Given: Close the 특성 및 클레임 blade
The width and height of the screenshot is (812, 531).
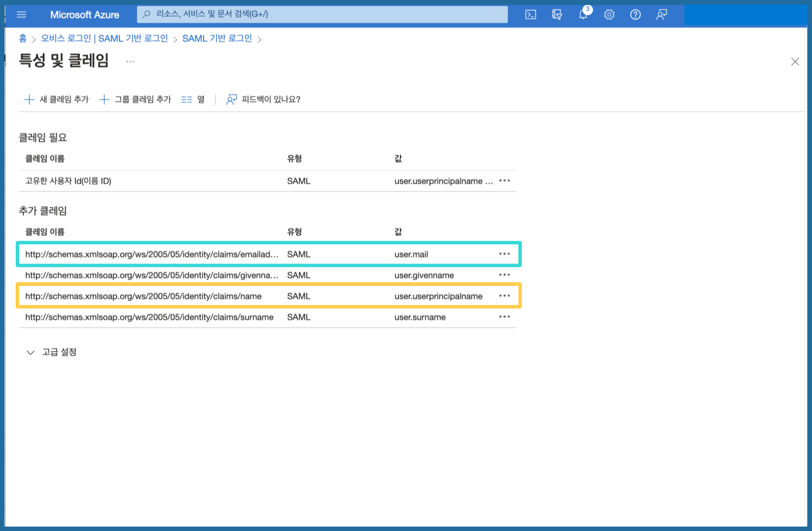Looking at the screenshot, I should [x=795, y=62].
